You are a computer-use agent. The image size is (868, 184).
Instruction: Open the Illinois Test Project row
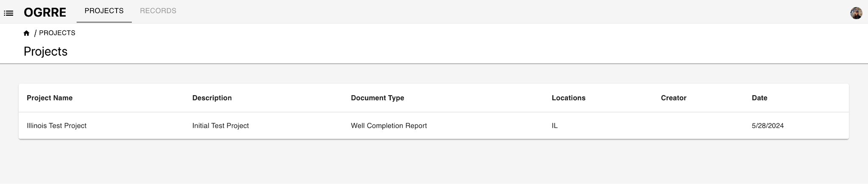434,126
